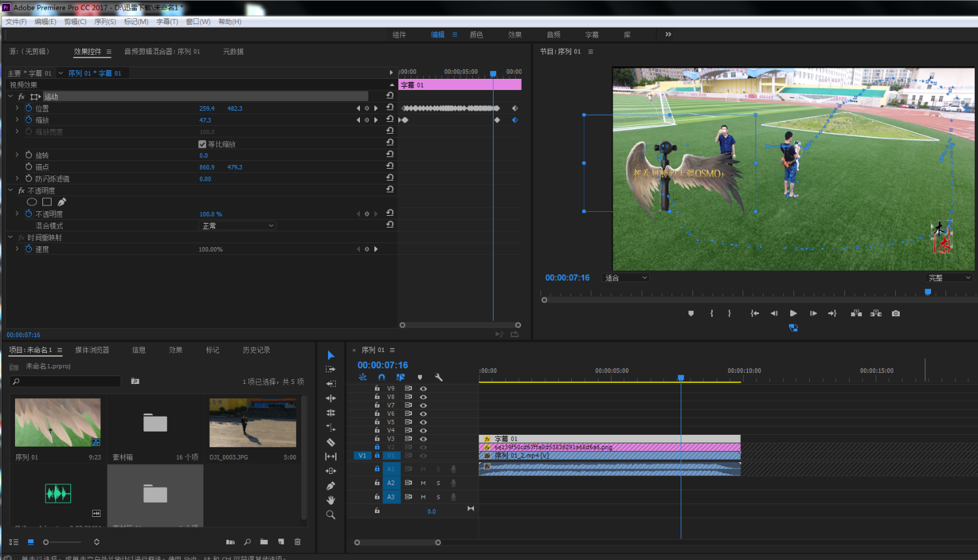Image resolution: width=978 pixels, height=560 pixels.
Task: Select the Razor tool
Action: point(331,442)
